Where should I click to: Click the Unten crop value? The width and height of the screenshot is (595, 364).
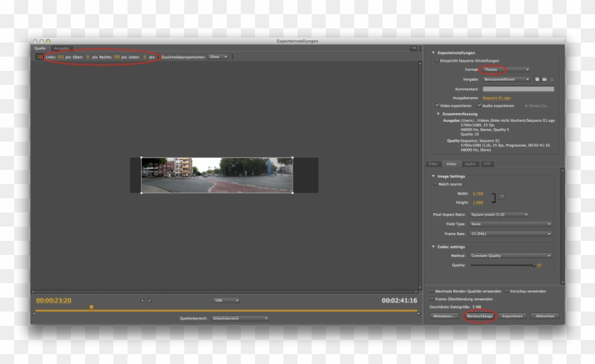(144, 57)
